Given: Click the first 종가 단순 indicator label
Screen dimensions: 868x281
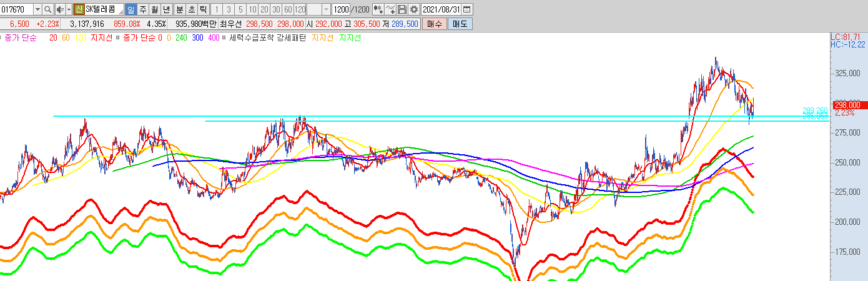Looking at the screenshot, I should tap(20, 38).
